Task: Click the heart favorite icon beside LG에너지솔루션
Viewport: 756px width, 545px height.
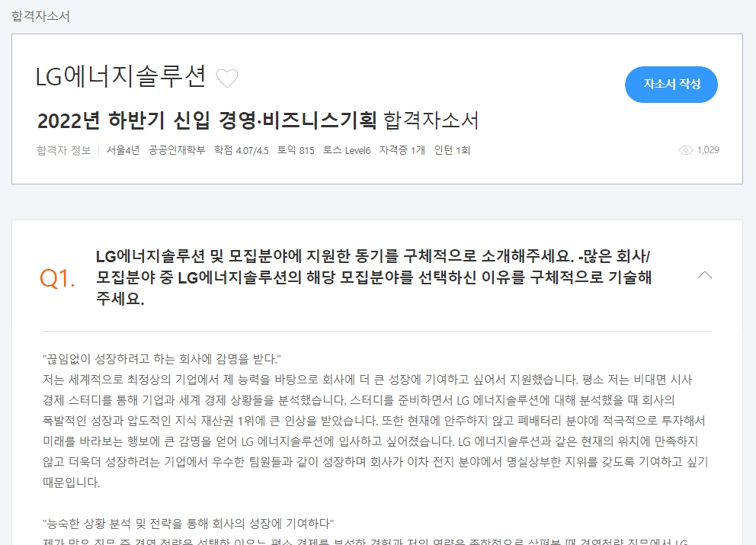Action: click(x=226, y=79)
